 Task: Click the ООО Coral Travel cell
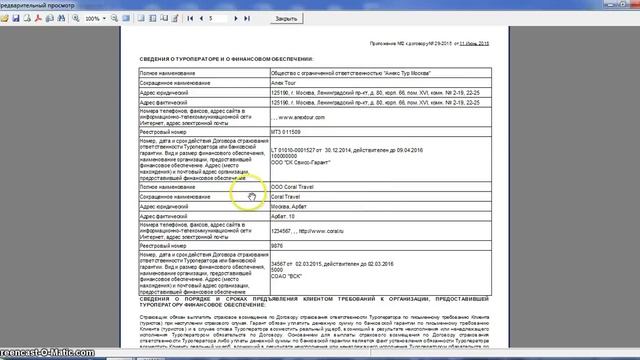(380, 187)
